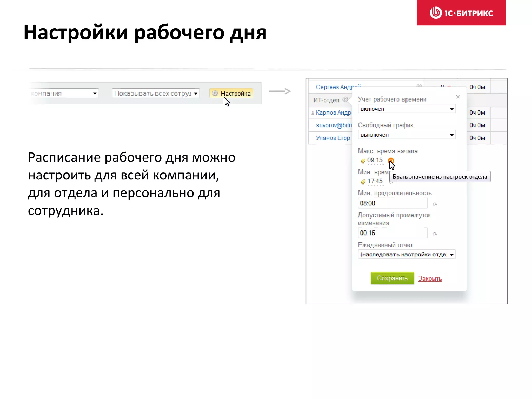532x399 pixels.
Task: Open employee Уланов Егор link
Action: (x=333, y=138)
